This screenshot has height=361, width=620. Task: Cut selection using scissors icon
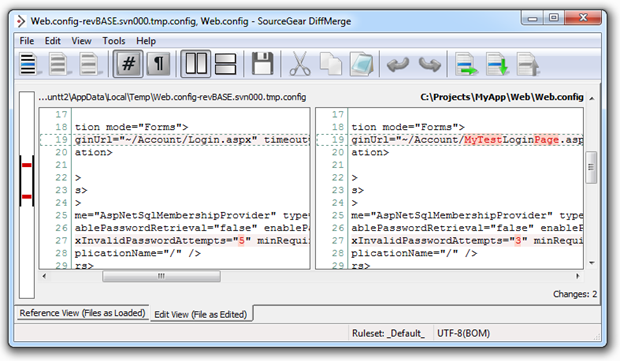300,64
